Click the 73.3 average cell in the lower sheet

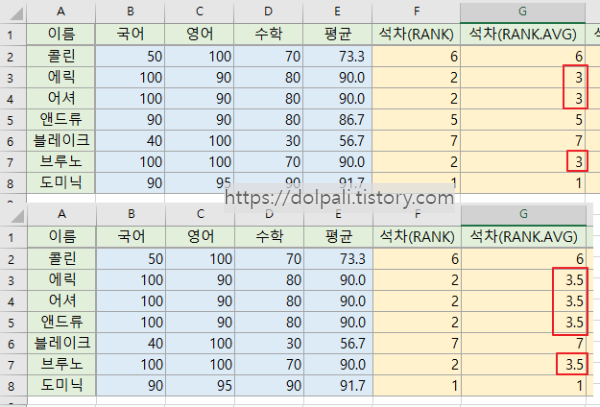tap(338, 259)
